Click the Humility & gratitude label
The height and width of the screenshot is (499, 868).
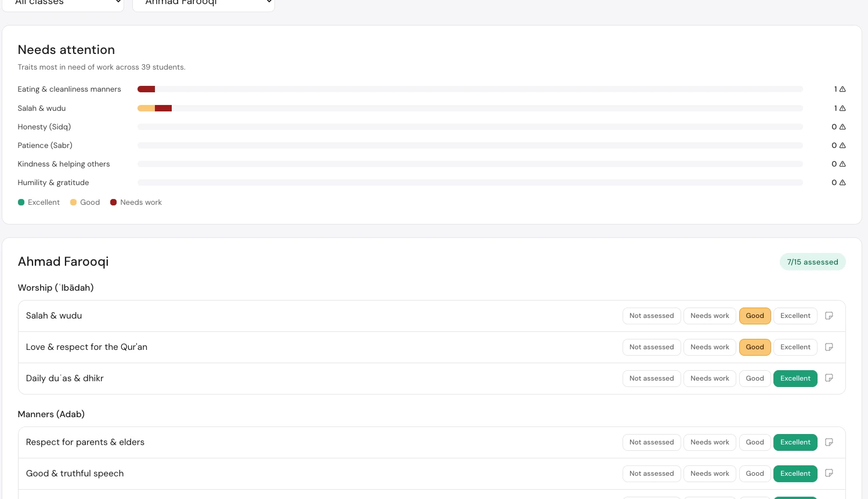53,183
